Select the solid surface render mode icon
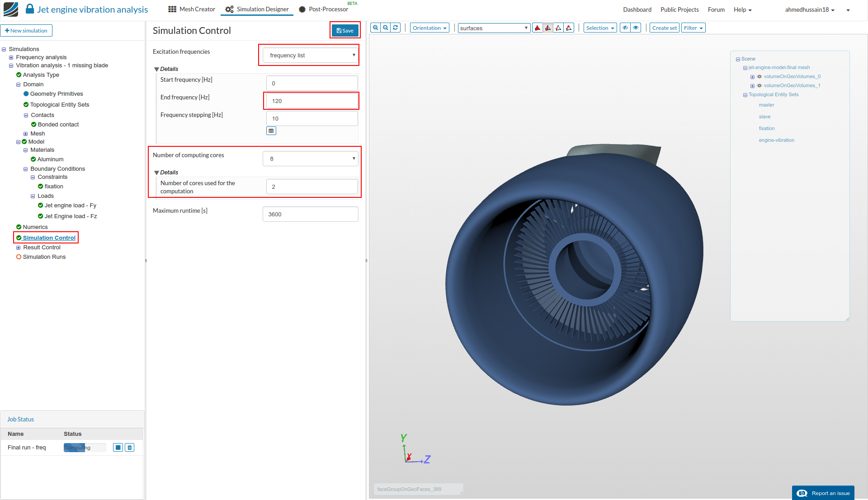 tap(538, 28)
